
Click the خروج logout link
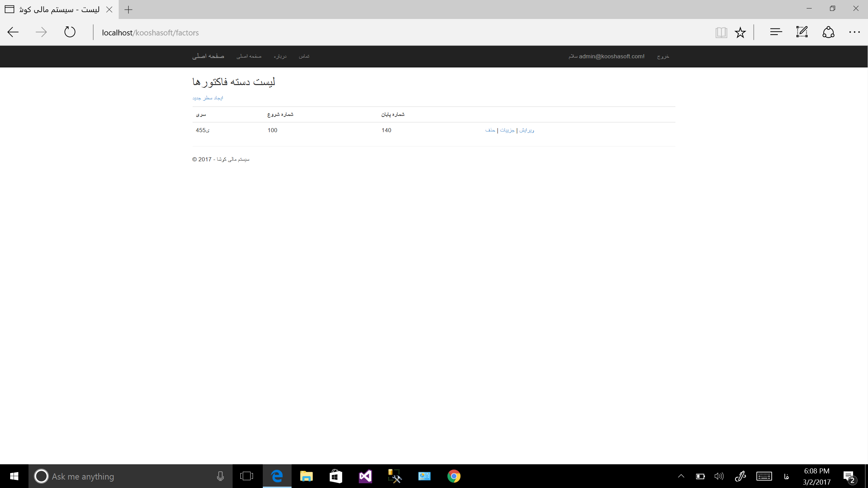[x=663, y=56]
